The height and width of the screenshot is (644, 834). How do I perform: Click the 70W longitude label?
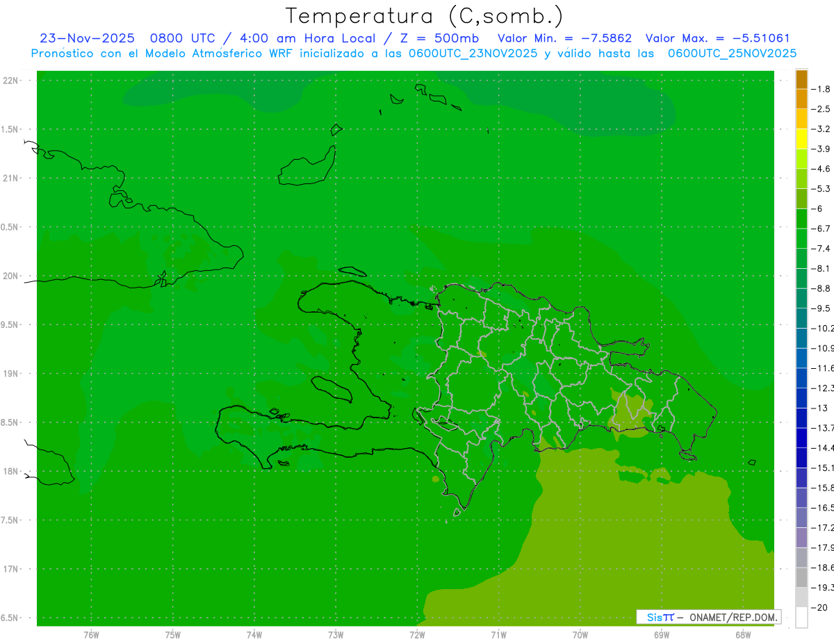click(580, 635)
